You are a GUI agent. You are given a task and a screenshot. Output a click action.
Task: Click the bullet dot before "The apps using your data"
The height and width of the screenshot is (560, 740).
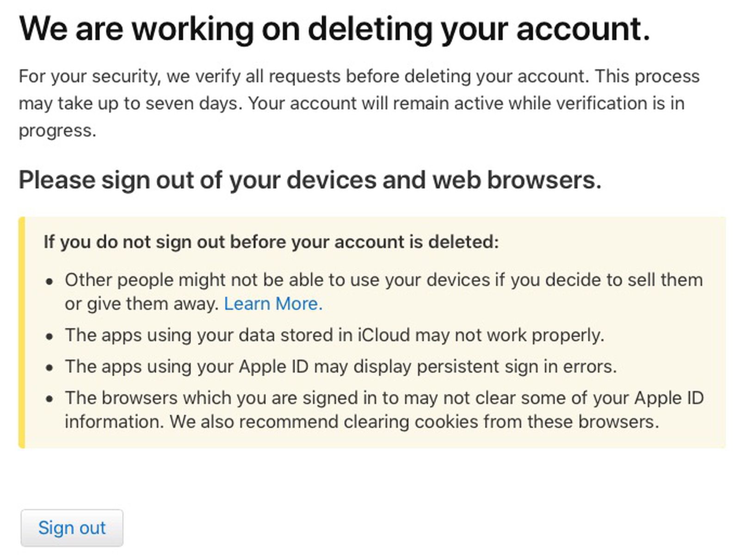[x=49, y=336]
